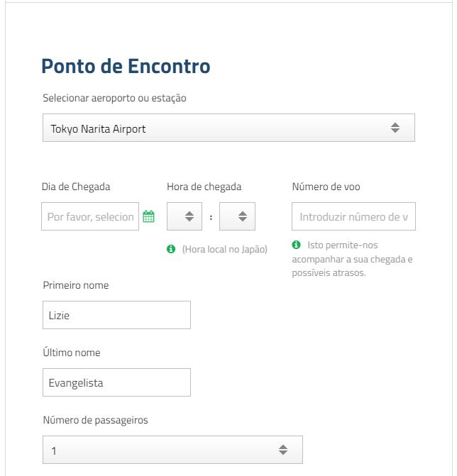Click the Último nome label
The width and height of the screenshot is (457, 476).
72,353
